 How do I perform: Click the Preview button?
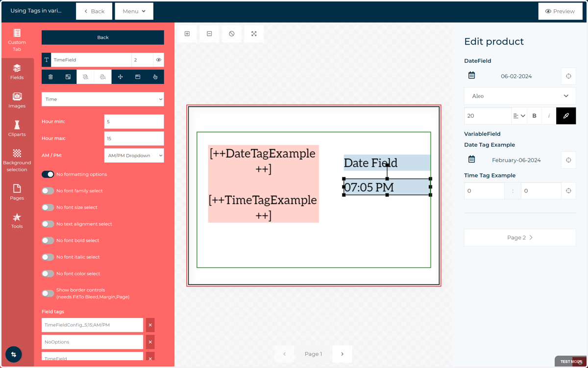[x=560, y=11]
